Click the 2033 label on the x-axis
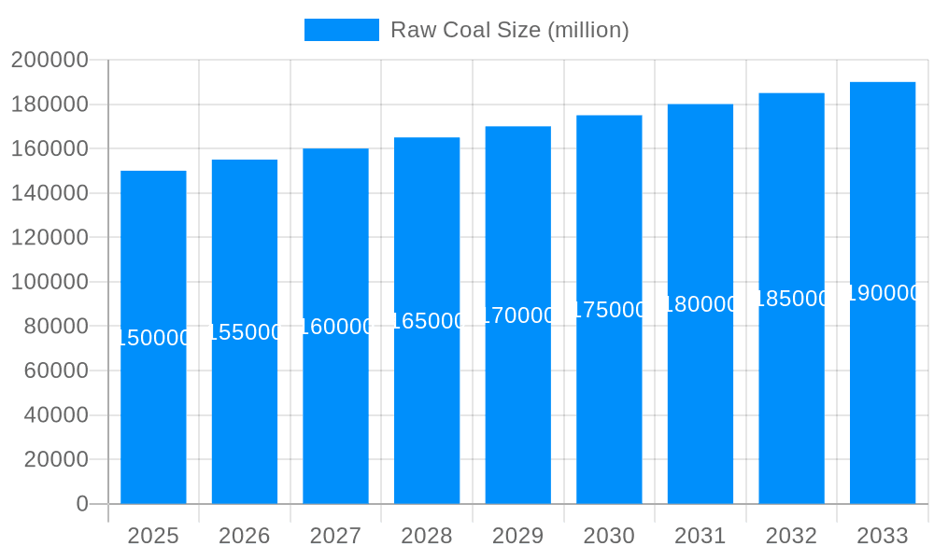Viewport: 934px width, 560px height. pos(883,536)
